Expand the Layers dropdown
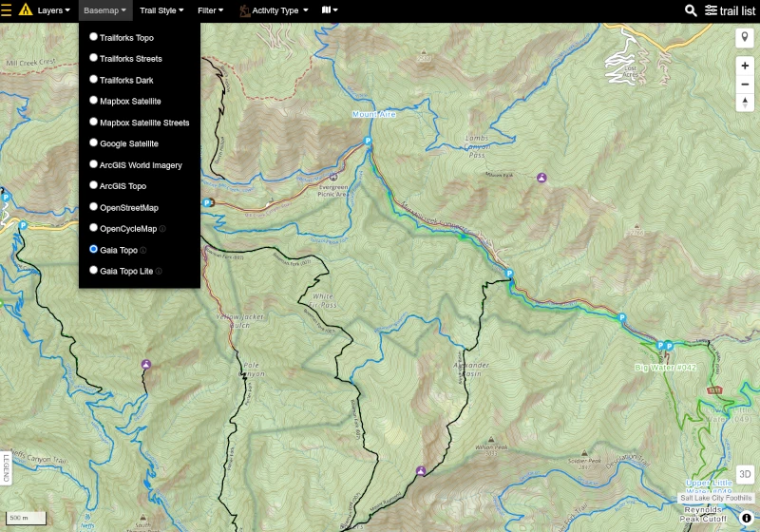This screenshot has width=760, height=532. point(54,10)
